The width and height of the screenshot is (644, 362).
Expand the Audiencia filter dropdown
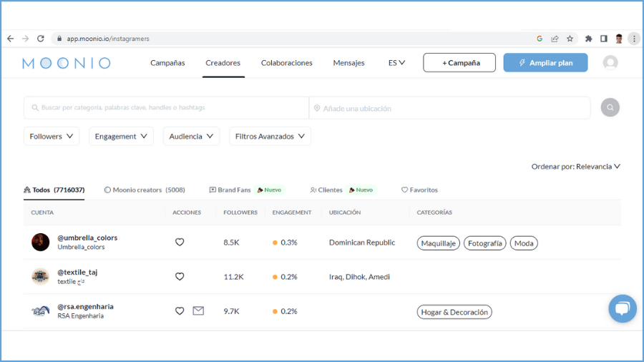coord(191,136)
